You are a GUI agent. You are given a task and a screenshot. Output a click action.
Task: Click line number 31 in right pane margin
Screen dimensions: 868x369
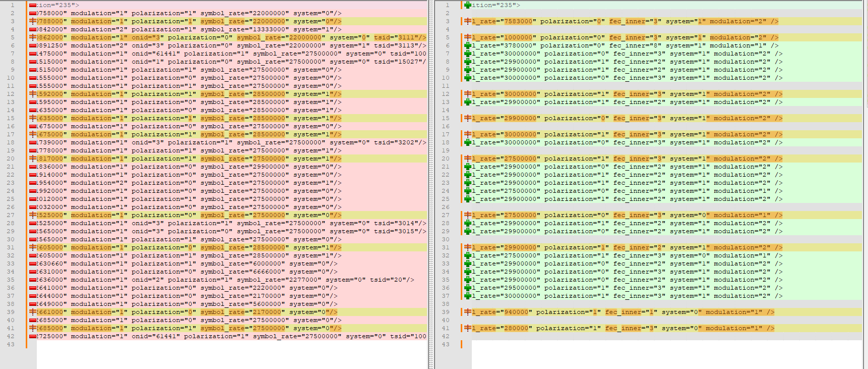(445, 247)
